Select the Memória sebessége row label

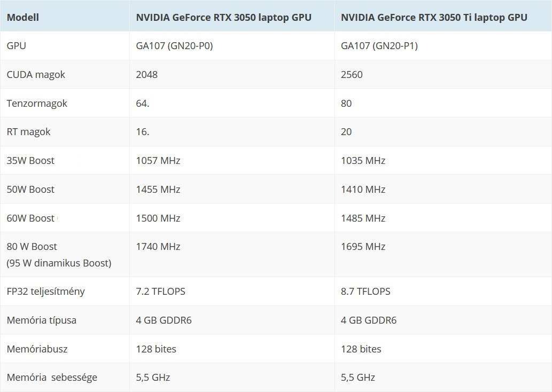(x=52, y=378)
